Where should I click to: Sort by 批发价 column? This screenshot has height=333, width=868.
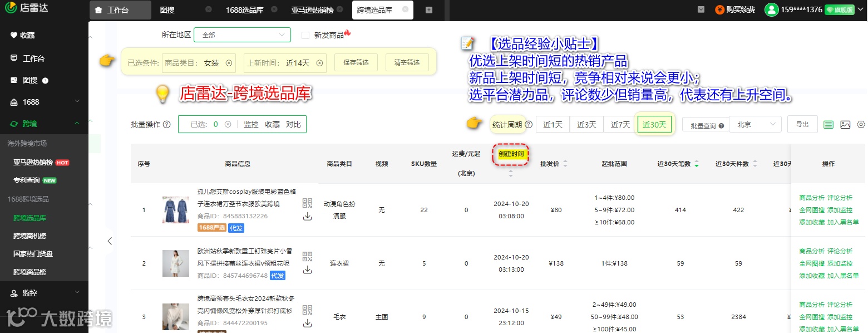566,164
